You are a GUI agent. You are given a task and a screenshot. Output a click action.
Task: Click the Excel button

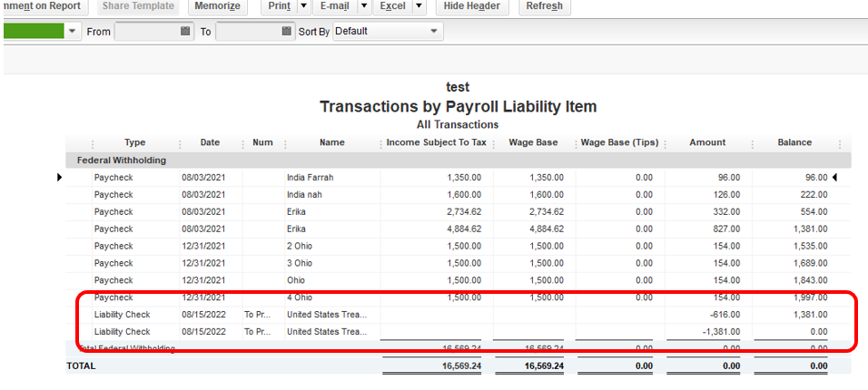(x=392, y=6)
